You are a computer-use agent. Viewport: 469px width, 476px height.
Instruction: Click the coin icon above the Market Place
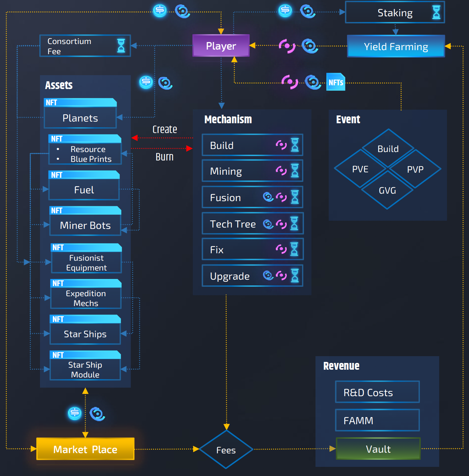pos(75,413)
